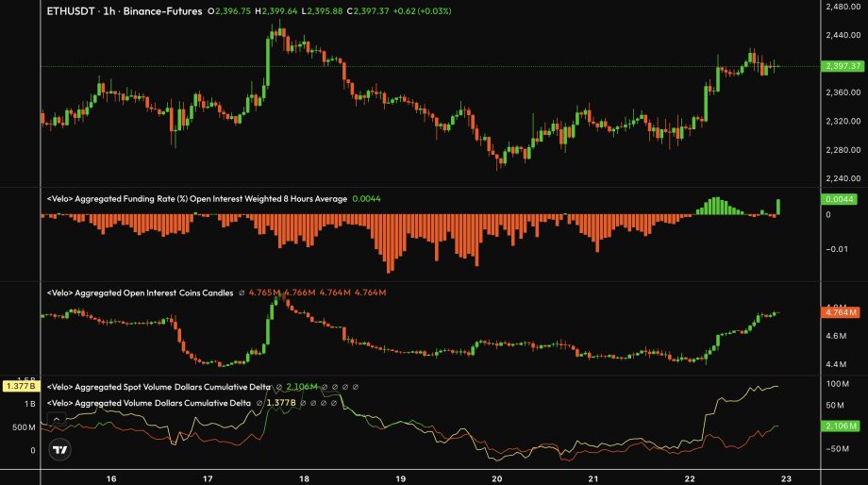Click the 2,480.00 level on price axis
This screenshot has width=868, height=485.
[839, 8]
